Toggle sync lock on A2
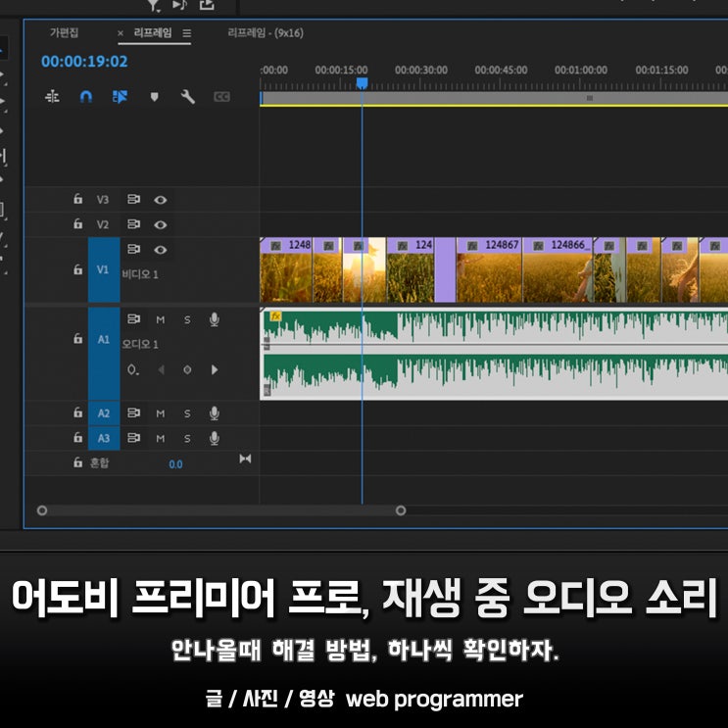 [133, 413]
